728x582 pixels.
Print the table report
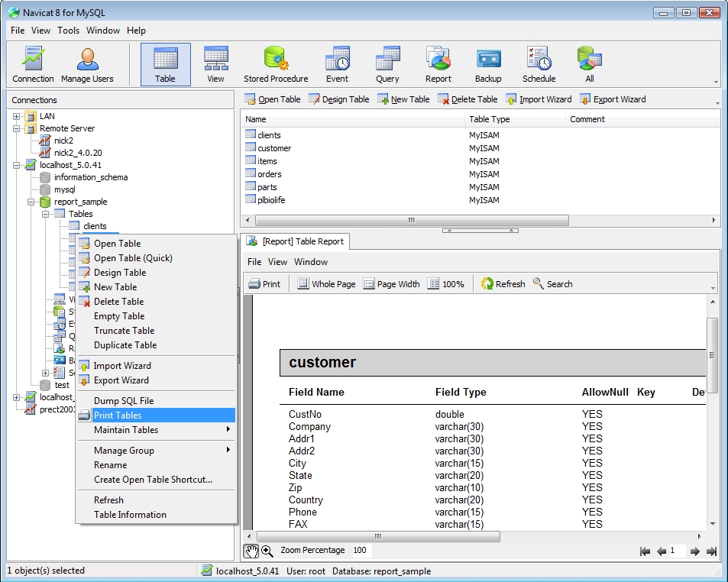click(264, 284)
